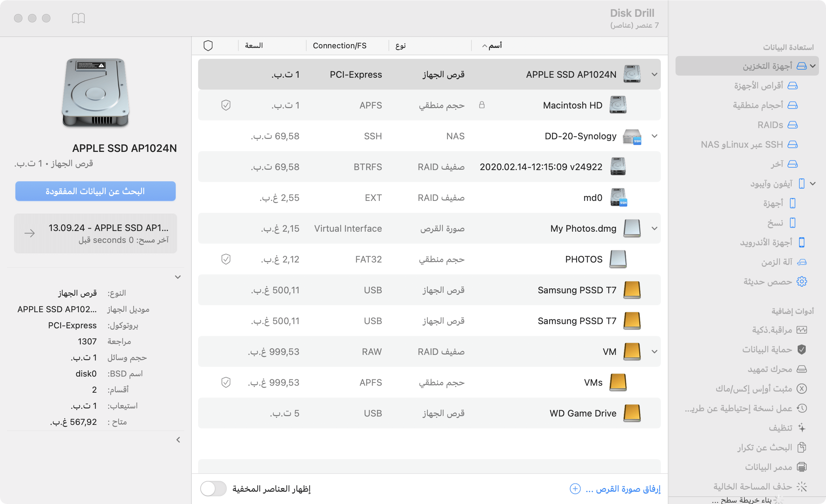The height and width of the screenshot is (504, 826).
Task: Click the panel chevron below the متاح row
Action: (178, 440)
